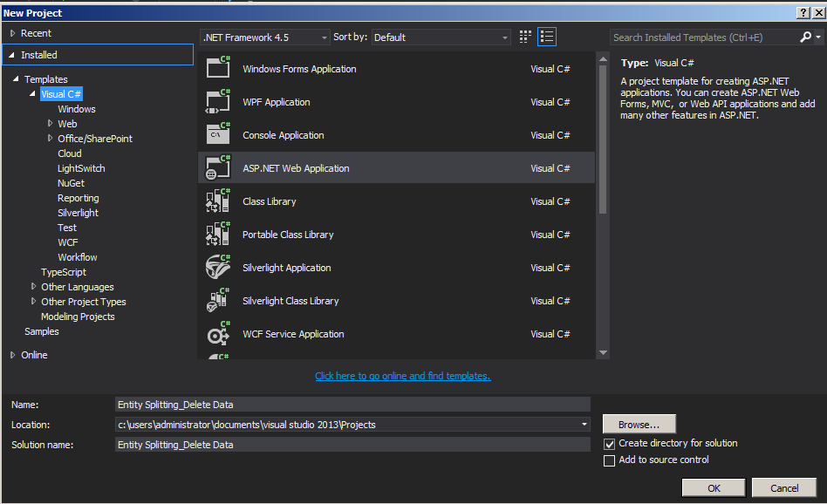The height and width of the screenshot is (504, 827).
Task: Click the Browse button
Action: (639, 425)
